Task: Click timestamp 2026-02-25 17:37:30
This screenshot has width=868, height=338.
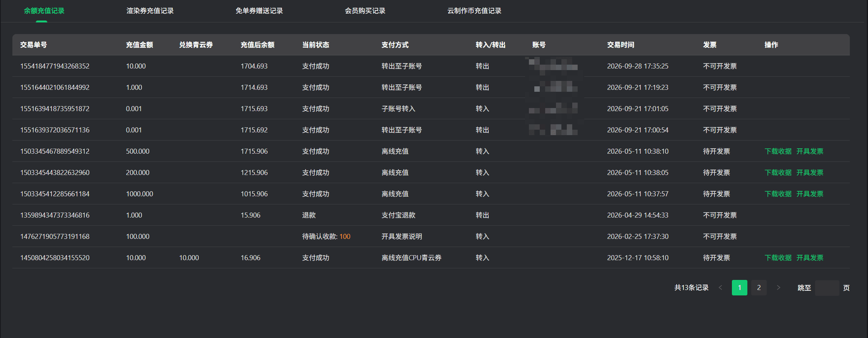Action: (638, 237)
